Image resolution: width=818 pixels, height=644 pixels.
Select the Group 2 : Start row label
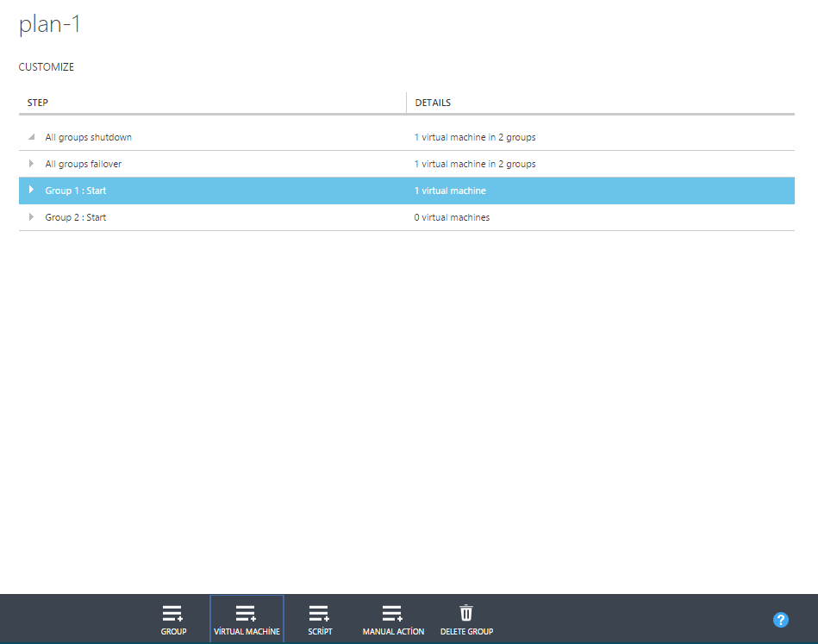(x=76, y=217)
